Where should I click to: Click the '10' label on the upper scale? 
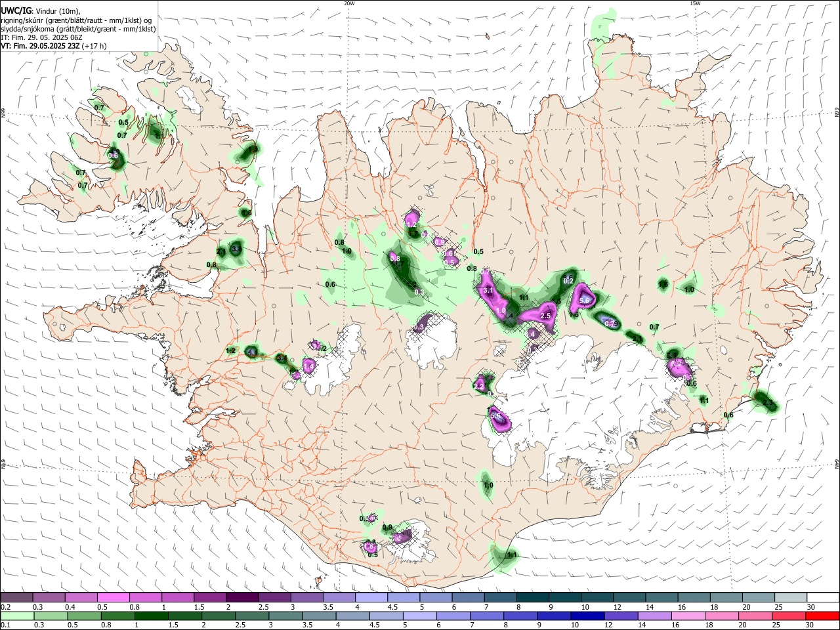(585, 607)
